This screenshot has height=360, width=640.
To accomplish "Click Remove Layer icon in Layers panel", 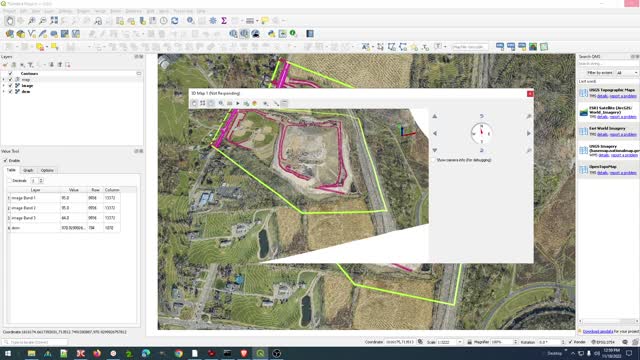I will pyautogui.click(x=68, y=64).
